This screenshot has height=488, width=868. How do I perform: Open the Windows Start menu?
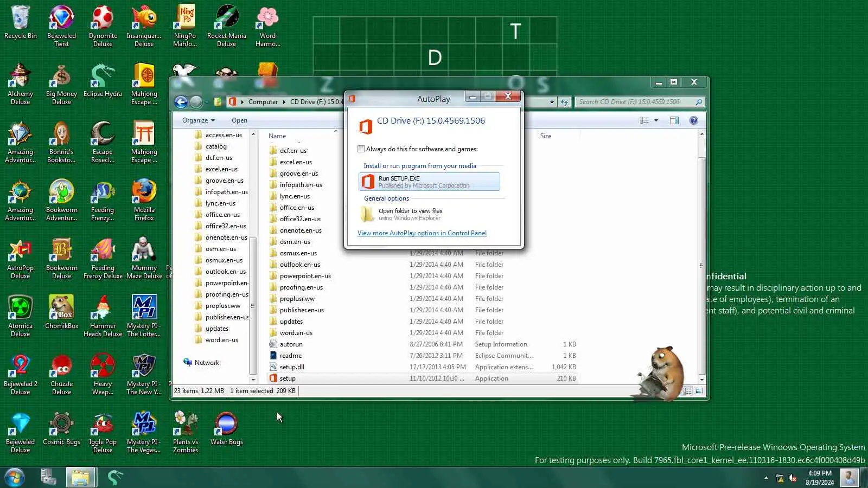(x=15, y=478)
